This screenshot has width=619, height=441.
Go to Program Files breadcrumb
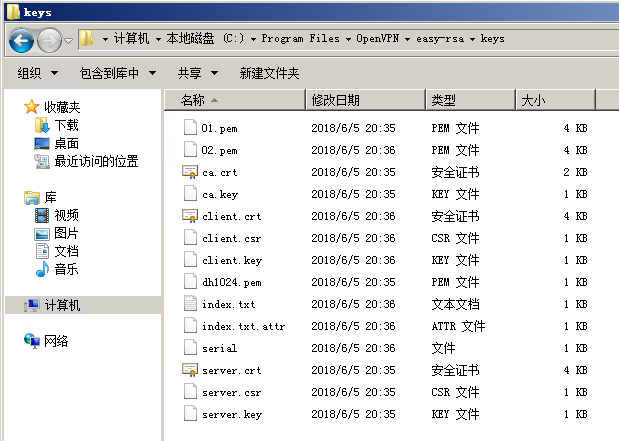click(x=300, y=39)
